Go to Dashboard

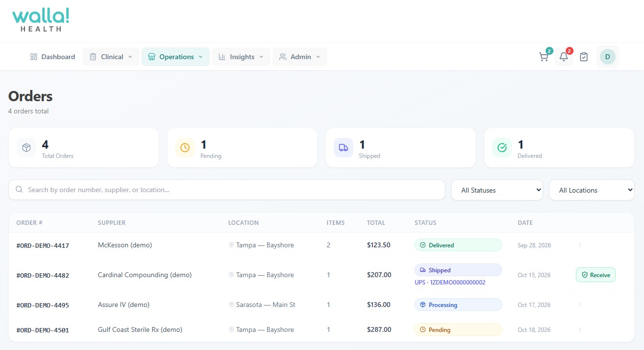tap(52, 57)
